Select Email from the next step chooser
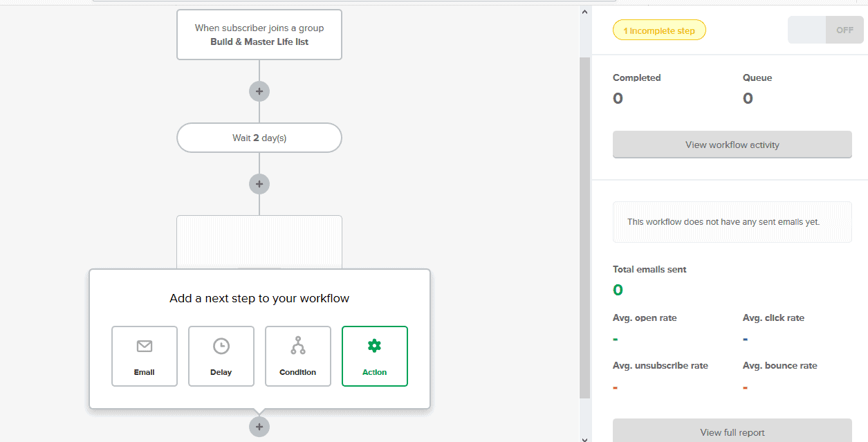Viewport: 868px width, 442px height. tap(145, 356)
